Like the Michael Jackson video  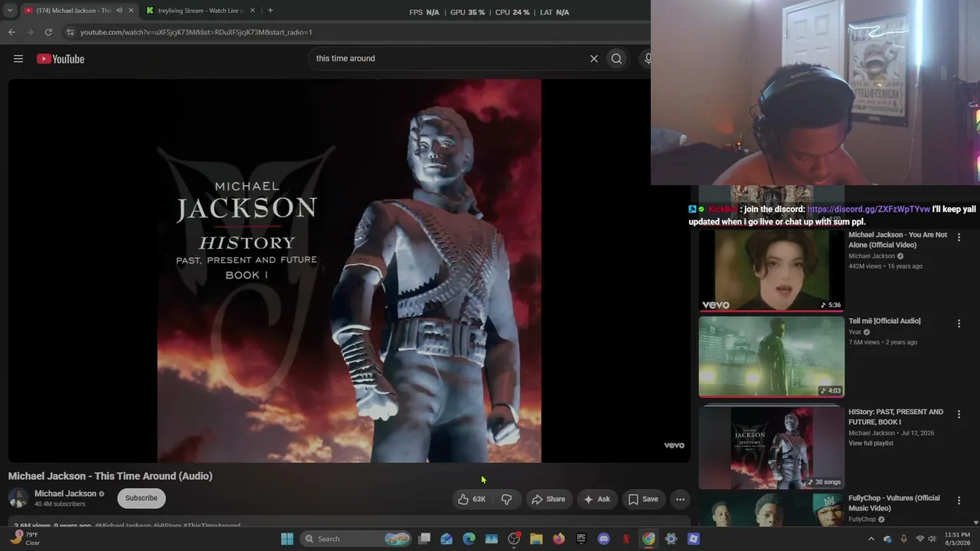[x=472, y=499]
